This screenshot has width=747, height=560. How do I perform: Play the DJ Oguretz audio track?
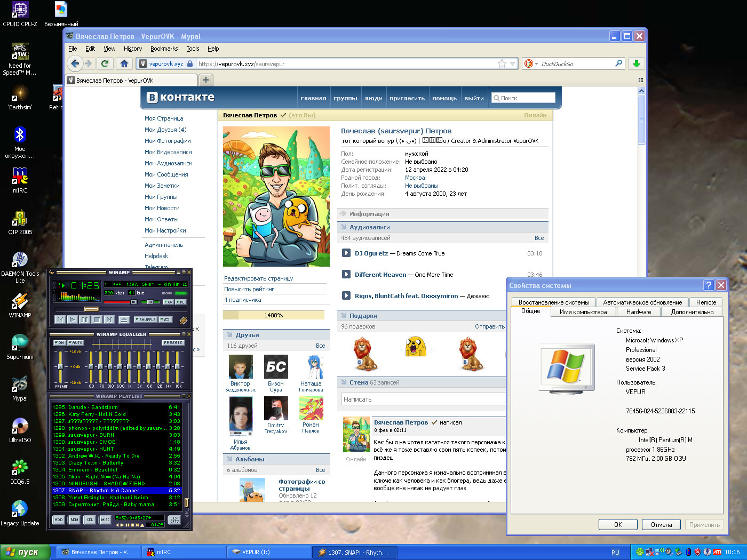coord(346,253)
